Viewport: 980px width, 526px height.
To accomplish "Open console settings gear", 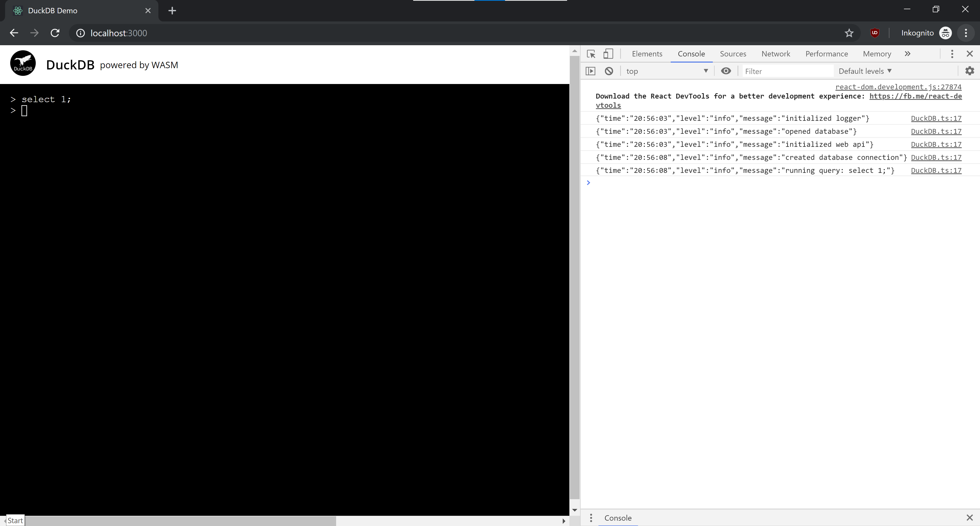I will pos(969,71).
